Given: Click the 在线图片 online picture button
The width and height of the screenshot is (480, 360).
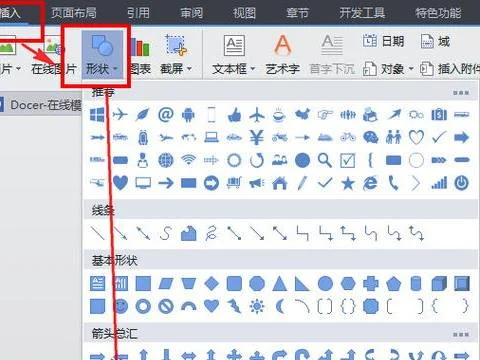Looking at the screenshot, I should (53, 55).
